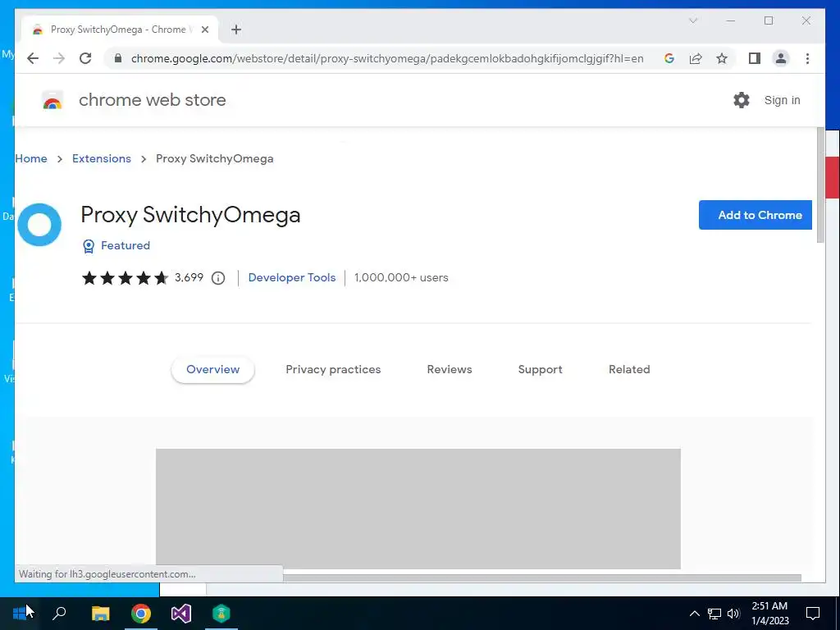The image size is (840, 630).
Task: Open Google Translate icon in address bar
Action: point(669,58)
